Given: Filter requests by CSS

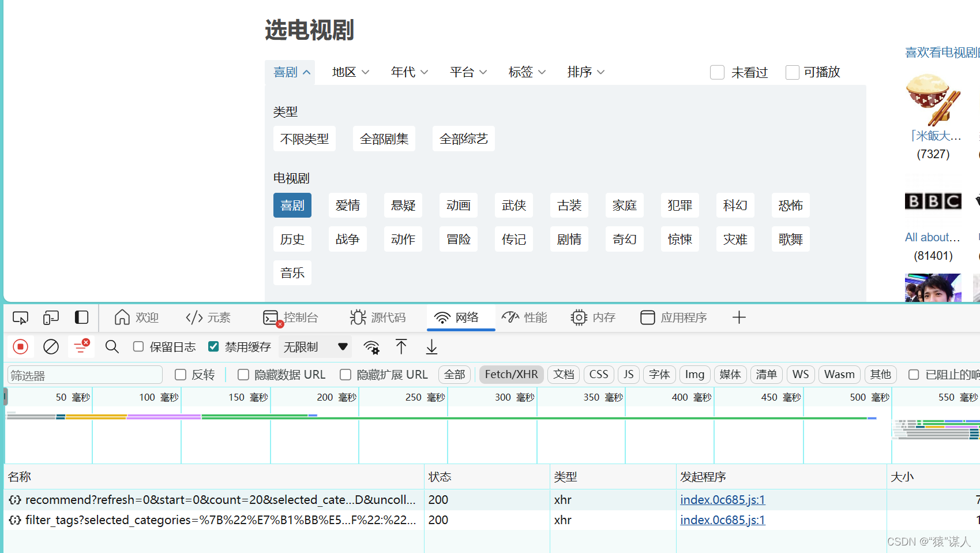Looking at the screenshot, I should coord(599,375).
